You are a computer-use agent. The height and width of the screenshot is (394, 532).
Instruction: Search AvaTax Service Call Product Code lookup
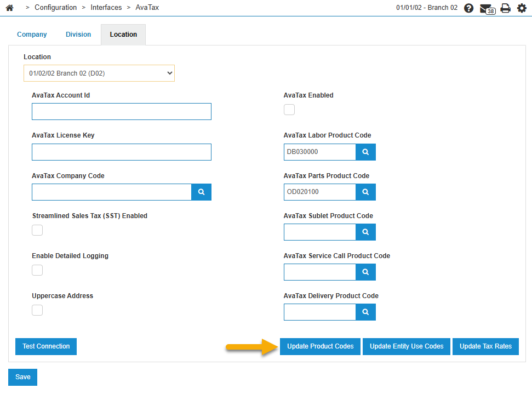(x=365, y=272)
